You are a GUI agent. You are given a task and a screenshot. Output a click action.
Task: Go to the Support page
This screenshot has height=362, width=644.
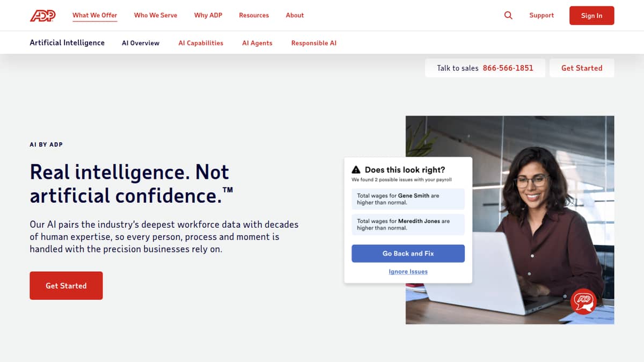tap(541, 15)
